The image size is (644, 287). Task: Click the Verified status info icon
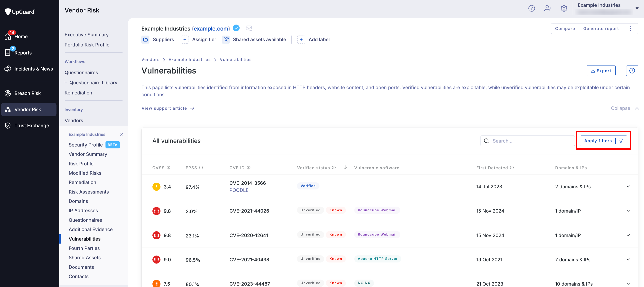click(334, 168)
